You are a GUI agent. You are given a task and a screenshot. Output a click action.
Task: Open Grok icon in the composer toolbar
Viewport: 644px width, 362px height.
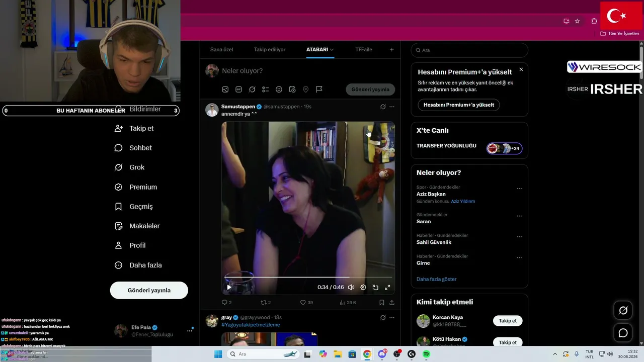(x=252, y=89)
